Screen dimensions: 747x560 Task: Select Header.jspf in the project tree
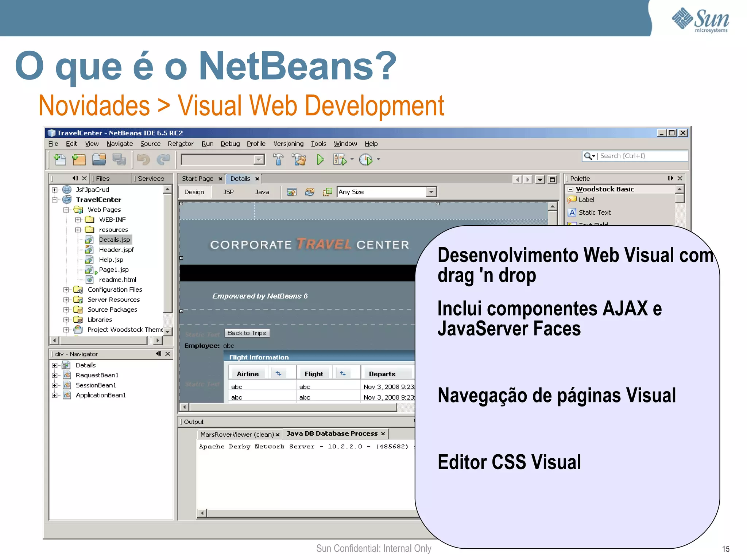117,250
